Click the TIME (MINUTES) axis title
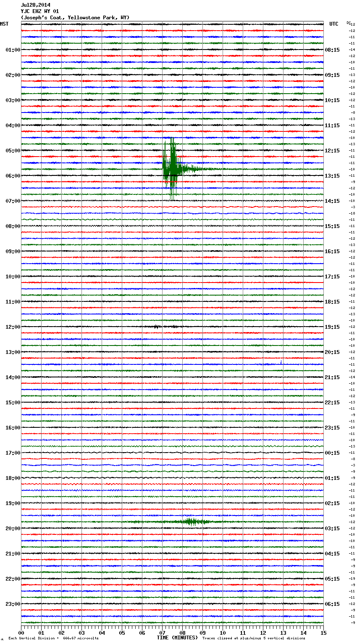Screen dimensions: 357x644 (177, 638)
